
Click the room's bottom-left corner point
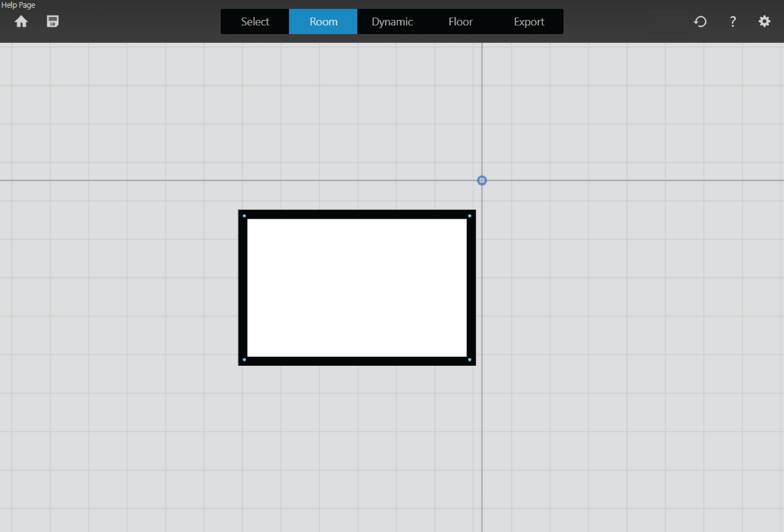(244, 359)
